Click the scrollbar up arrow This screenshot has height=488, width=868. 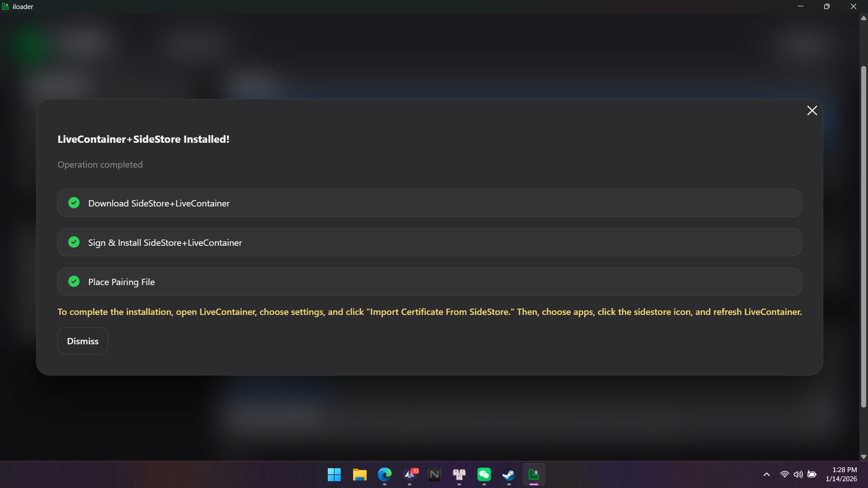pos(863,19)
